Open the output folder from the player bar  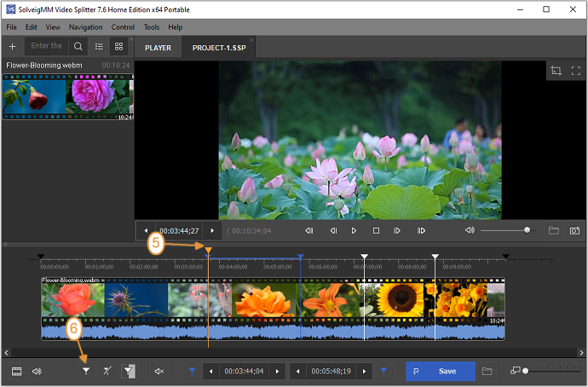(x=554, y=231)
